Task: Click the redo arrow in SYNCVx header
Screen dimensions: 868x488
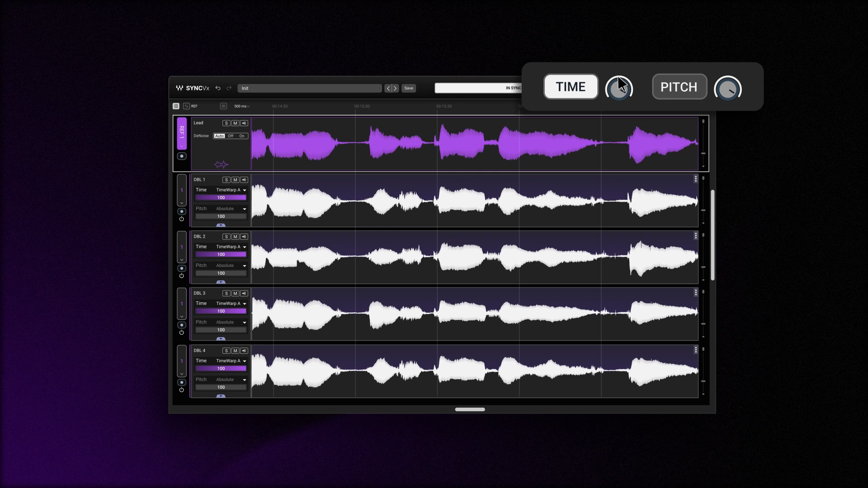Action: click(x=229, y=88)
